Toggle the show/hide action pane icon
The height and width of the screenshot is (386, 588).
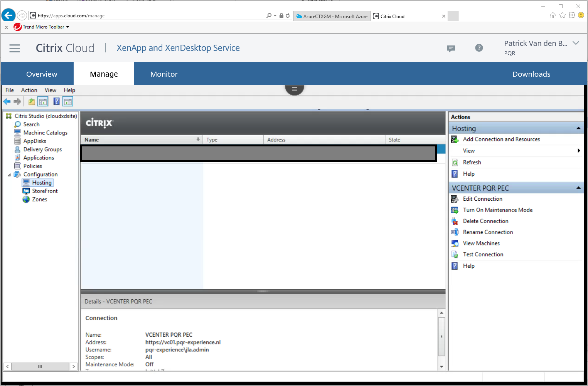pos(68,102)
